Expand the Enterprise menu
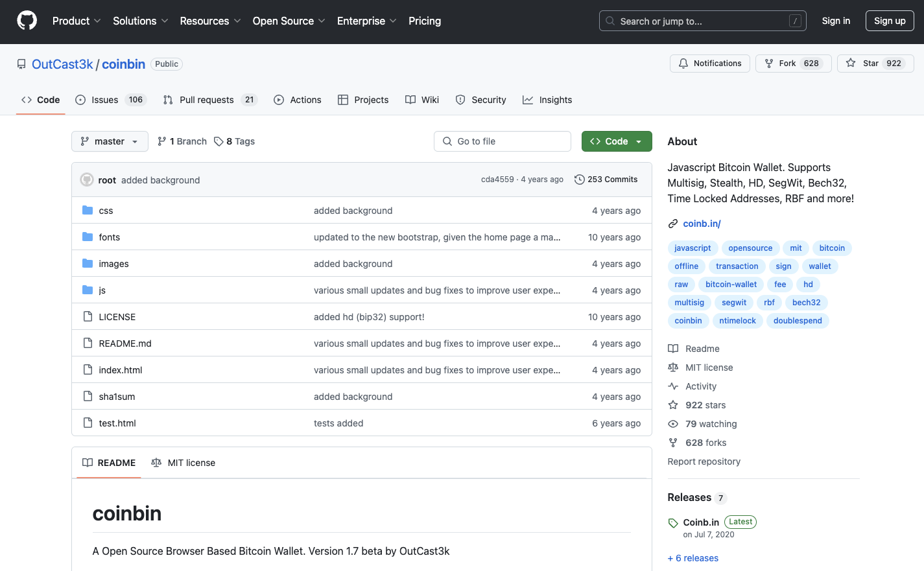The image size is (924, 571). (366, 21)
